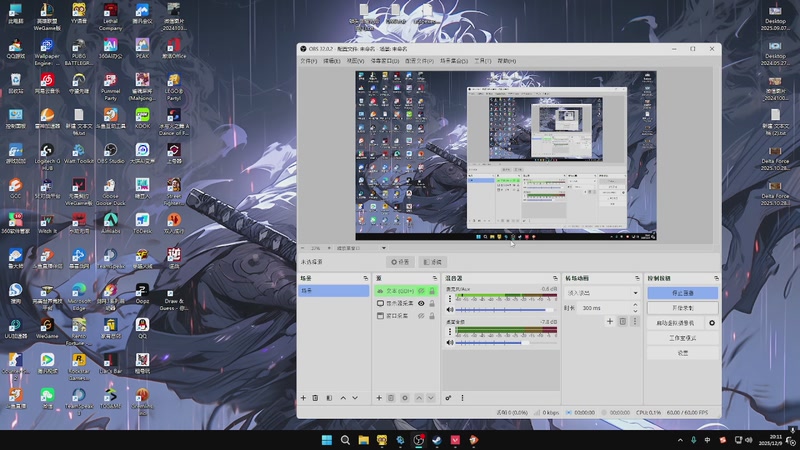Toggle lock on 文本(GDI+) source
The height and width of the screenshot is (450, 800).
[x=432, y=291]
